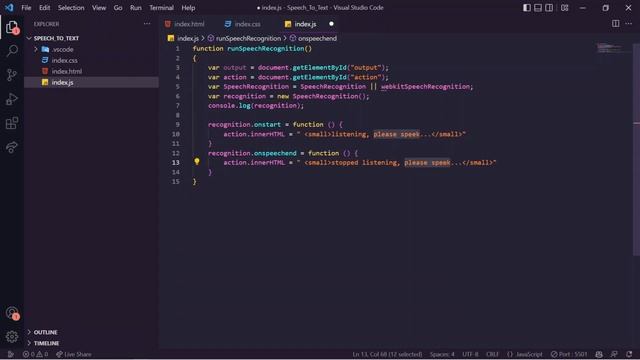640x360 pixels.
Task: Click the lightbulb code action icon
Action: coord(197,162)
